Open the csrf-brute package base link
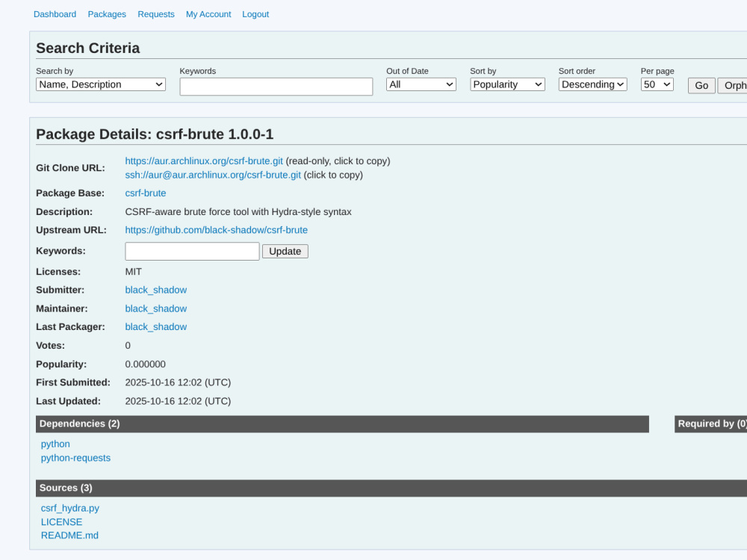 tap(146, 193)
